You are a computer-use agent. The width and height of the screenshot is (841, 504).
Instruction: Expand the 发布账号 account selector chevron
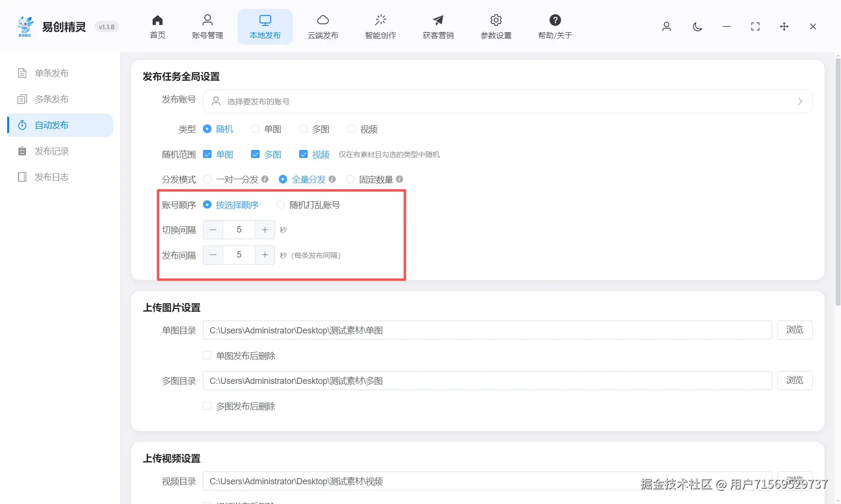[x=800, y=101]
